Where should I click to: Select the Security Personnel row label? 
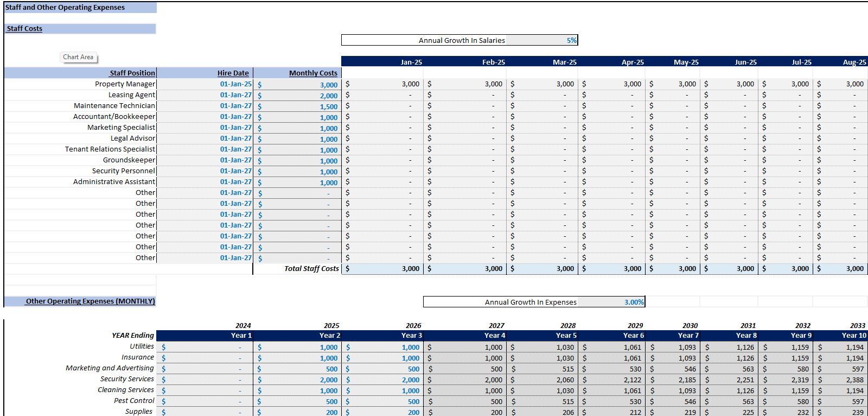(124, 171)
